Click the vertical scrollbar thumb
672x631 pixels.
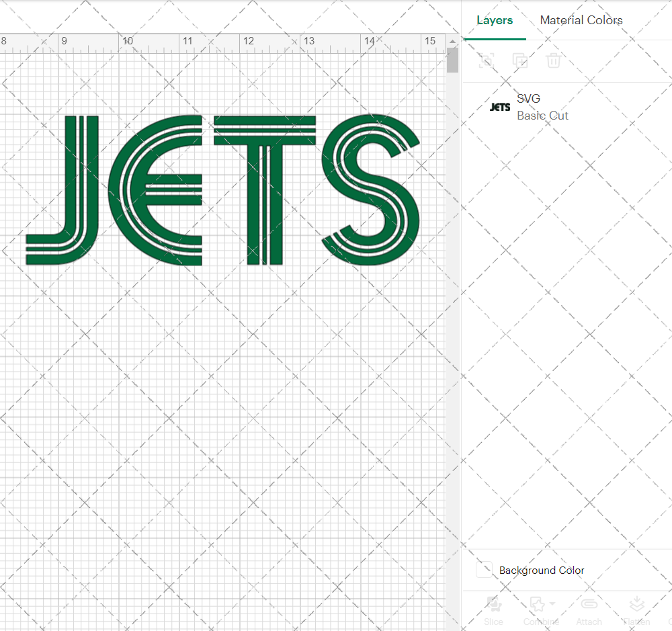coord(452,60)
